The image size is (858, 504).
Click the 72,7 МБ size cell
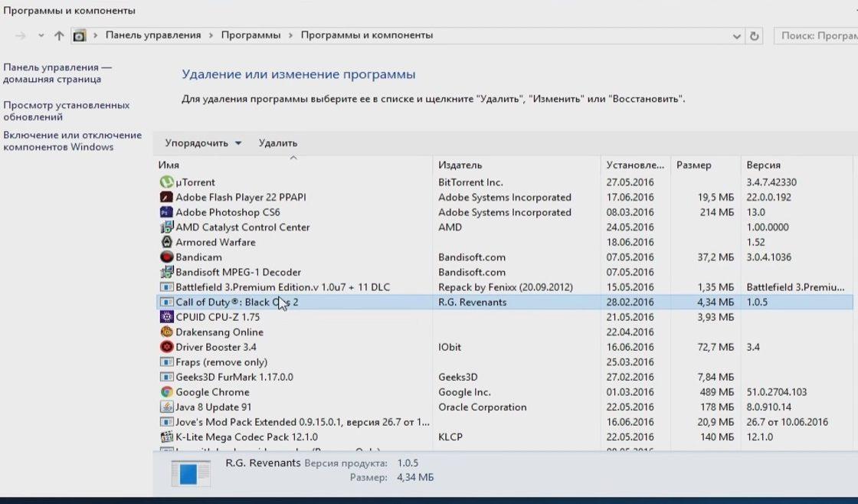[716, 347]
